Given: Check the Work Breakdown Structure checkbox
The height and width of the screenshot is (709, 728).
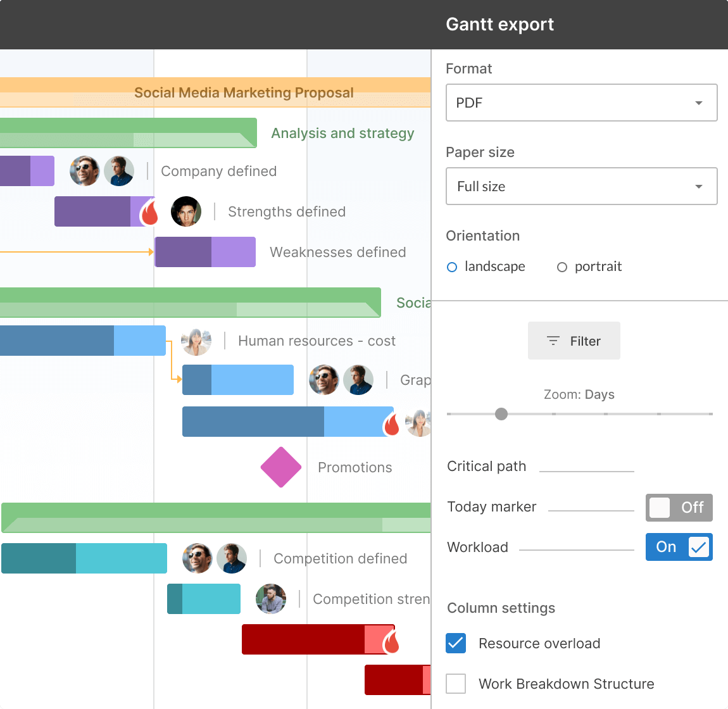Looking at the screenshot, I should coord(456,684).
